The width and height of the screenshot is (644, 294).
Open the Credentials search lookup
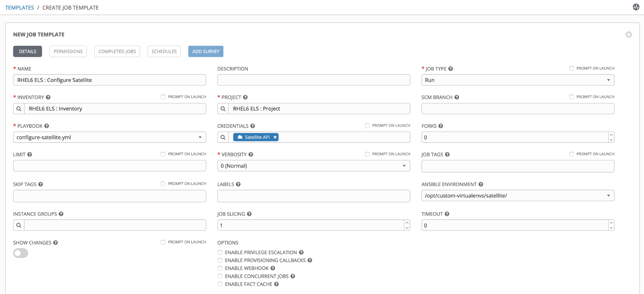[x=223, y=138]
